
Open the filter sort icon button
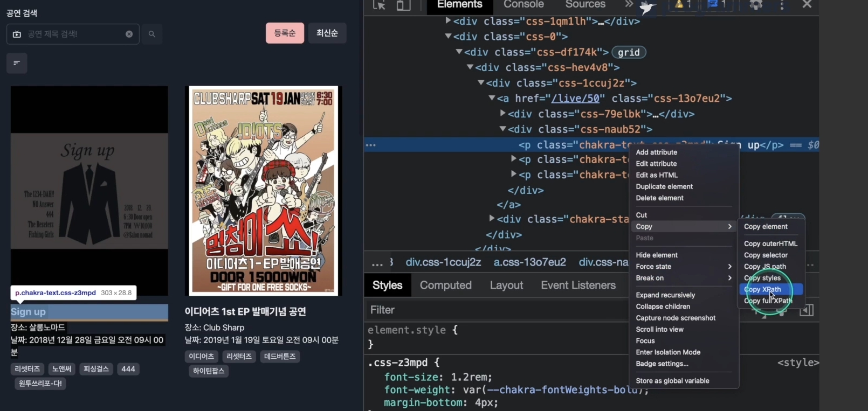click(17, 63)
